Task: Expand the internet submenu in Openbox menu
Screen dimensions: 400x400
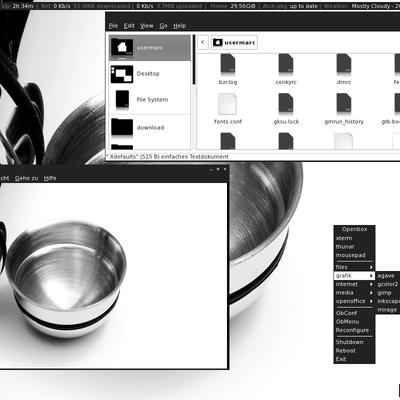Action: tap(355, 284)
